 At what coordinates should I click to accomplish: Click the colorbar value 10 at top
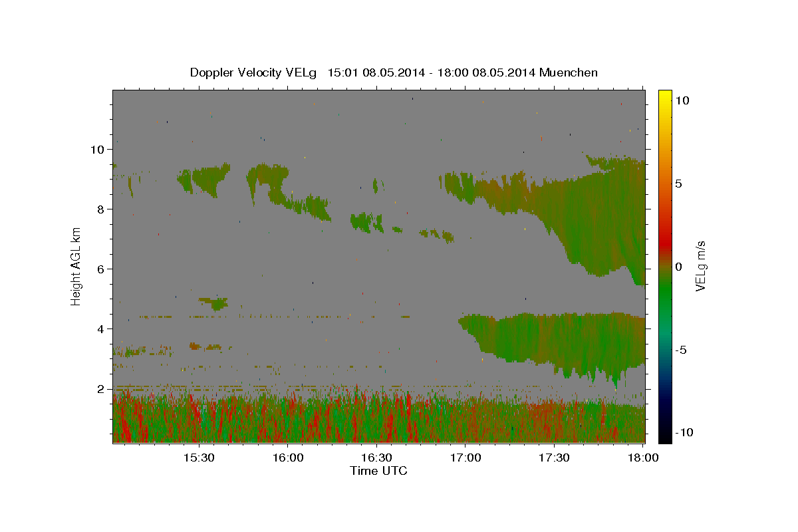click(682, 100)
